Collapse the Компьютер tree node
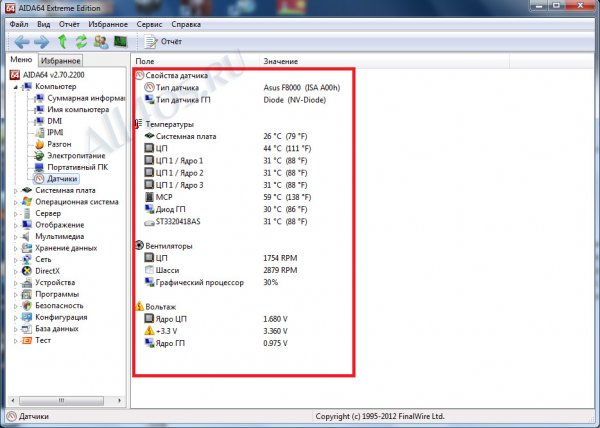Screen dimensions: 600x428 tap(16, 87)
